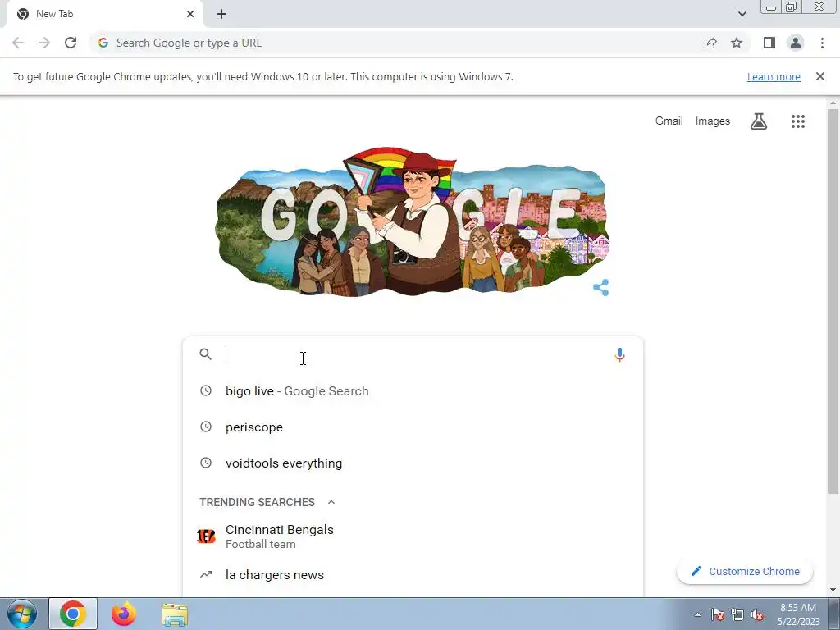Click the browser forward arrow
840x630 pixels.
(44, 43)
